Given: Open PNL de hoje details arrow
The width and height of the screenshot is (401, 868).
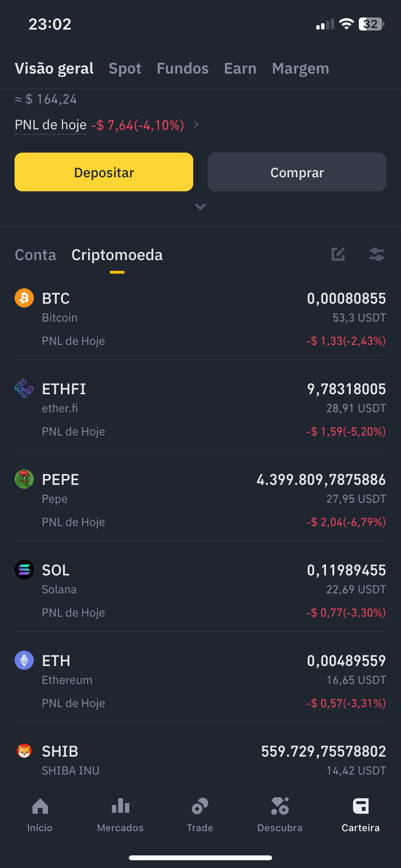Looking at the screenshot, I should coord(196,124).
